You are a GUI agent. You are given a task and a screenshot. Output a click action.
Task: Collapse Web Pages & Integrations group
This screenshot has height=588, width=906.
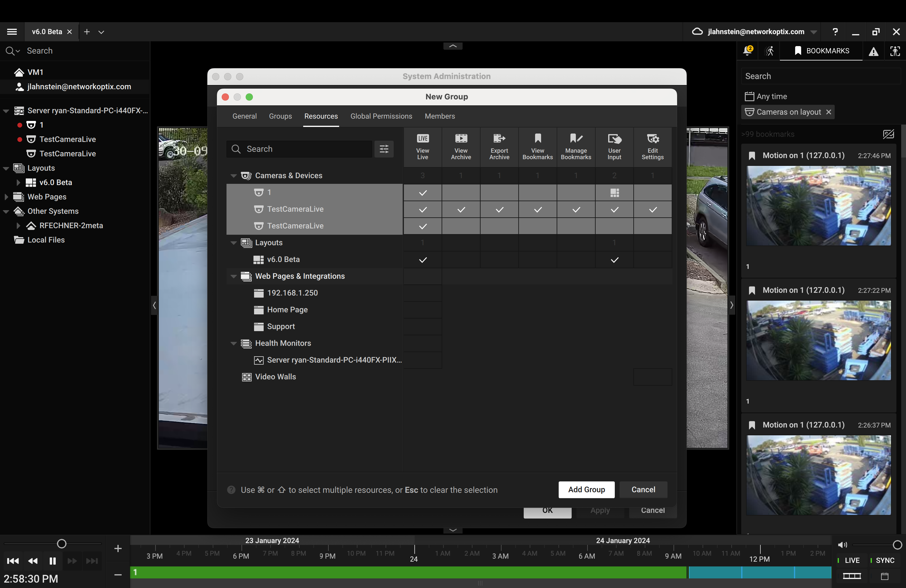(233, 276)
